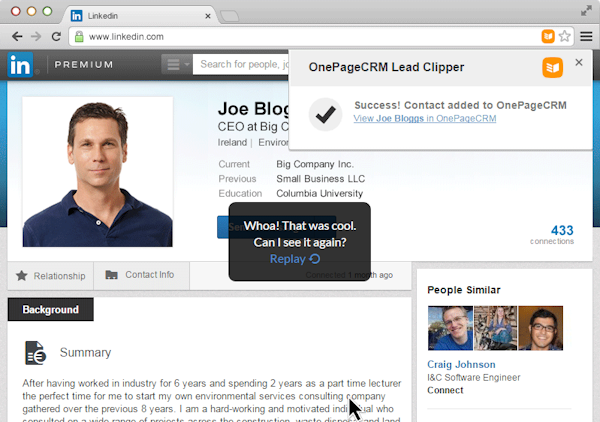
Task: Click third People Similar photo with glasses
Action: coord(541,328)
